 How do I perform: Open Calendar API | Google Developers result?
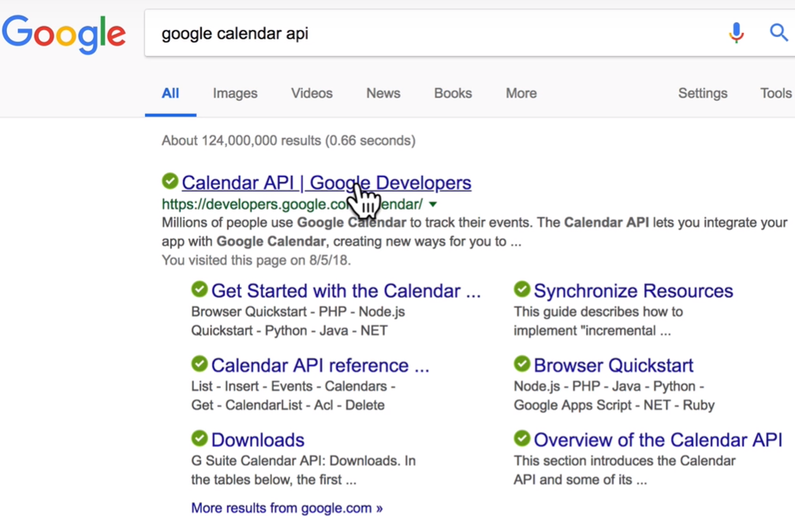[x=327, y=183]
